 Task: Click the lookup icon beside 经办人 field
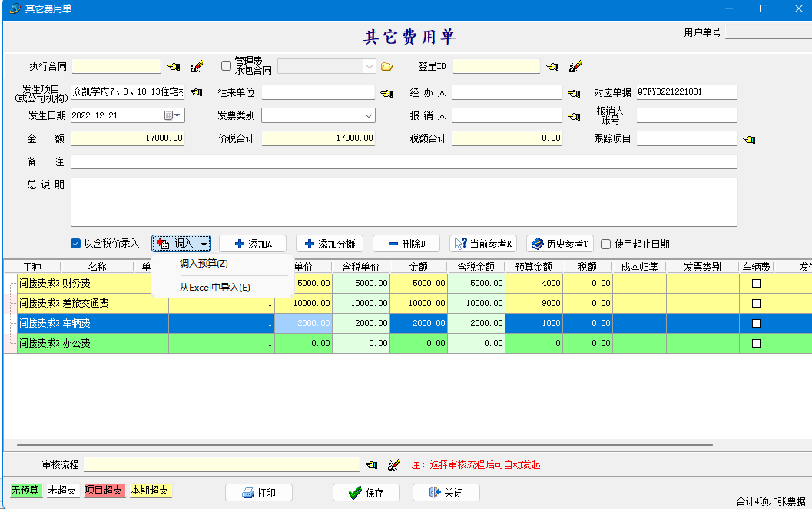pos(573,93)
